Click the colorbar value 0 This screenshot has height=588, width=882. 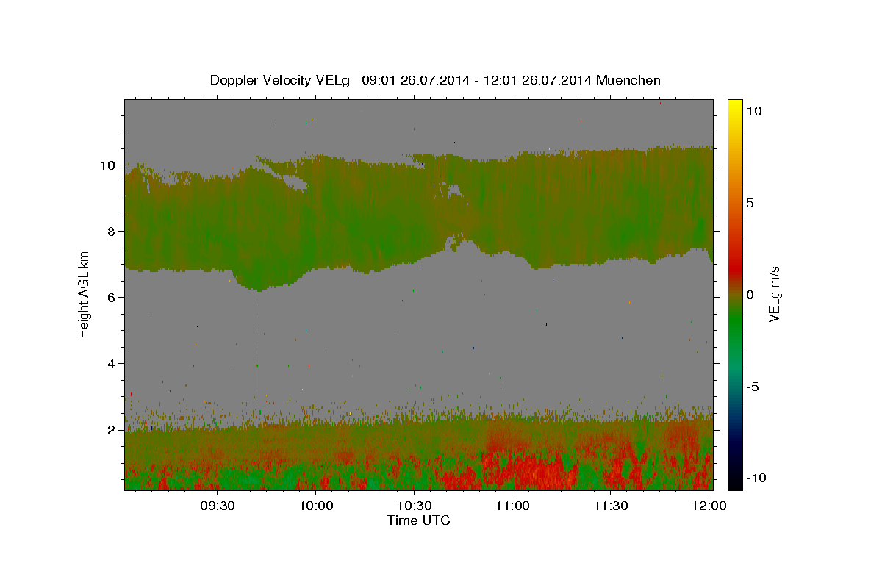click(x=750, y=295)
